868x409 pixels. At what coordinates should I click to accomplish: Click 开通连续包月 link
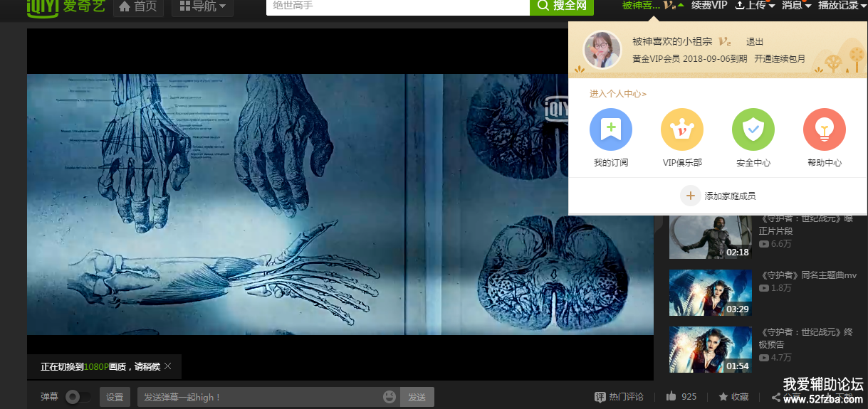tap(780, 59)
